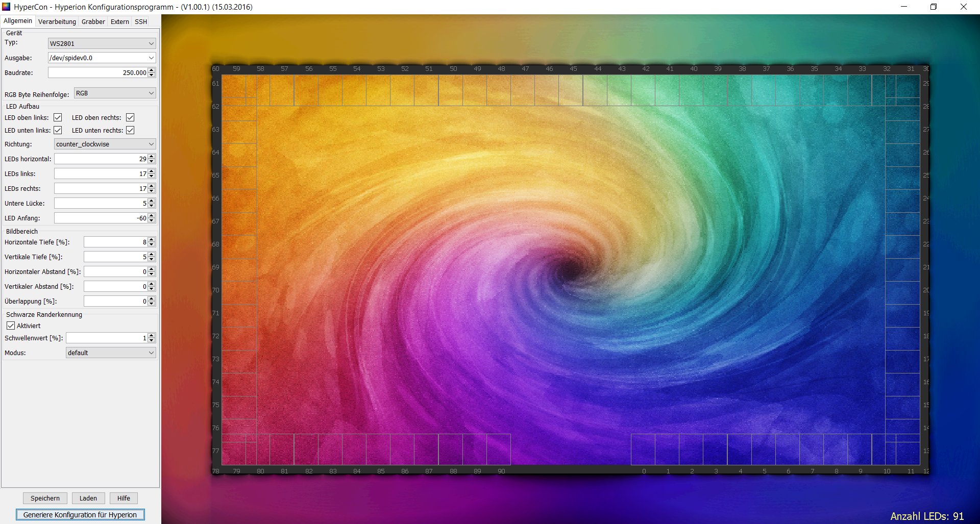Image resolution: width=980 pixels, height=524 pixels.
Task: Increase LEDs links with up arrow
Action: point(152,171)
